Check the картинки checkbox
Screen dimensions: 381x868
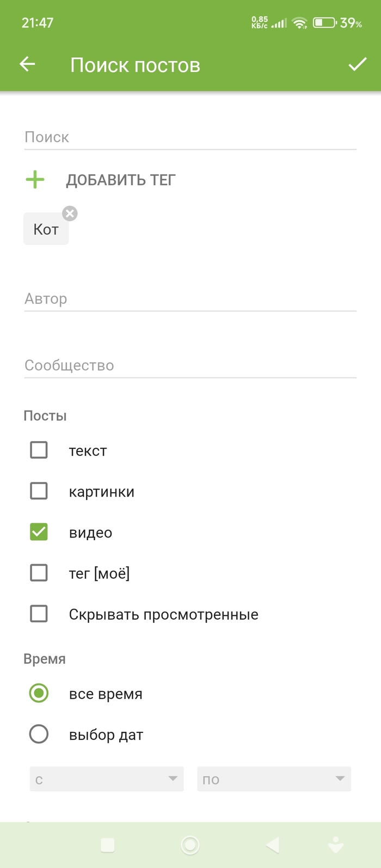coord(39,491)
